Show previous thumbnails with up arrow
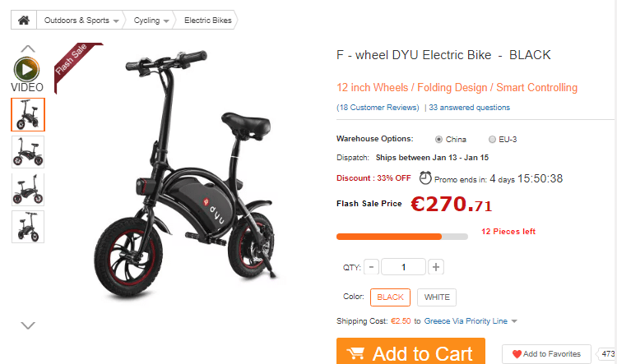This screenshot has width=617, height=364. tap(27, 48)
